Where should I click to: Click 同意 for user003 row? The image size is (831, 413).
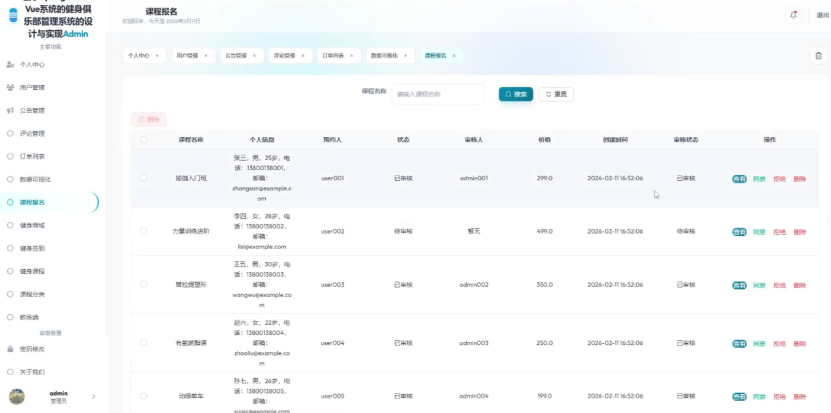(x=759, y=286)
